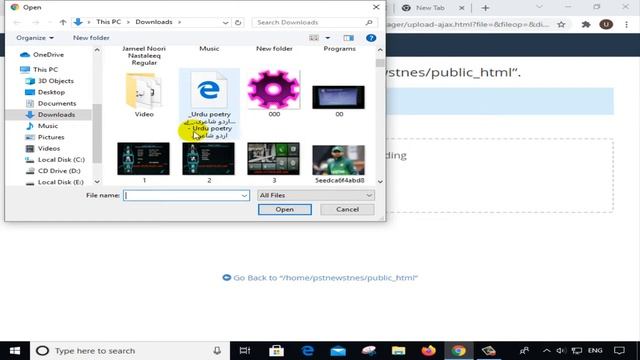640x360 pixels.
Task: Click the Open button
Action: (284, 209)
